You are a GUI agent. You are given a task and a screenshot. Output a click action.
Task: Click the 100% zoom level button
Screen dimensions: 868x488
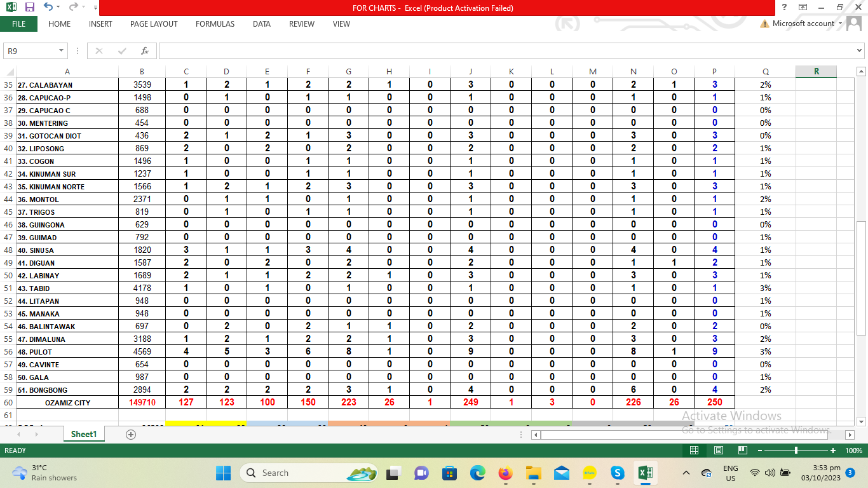(x=853, y=451)
